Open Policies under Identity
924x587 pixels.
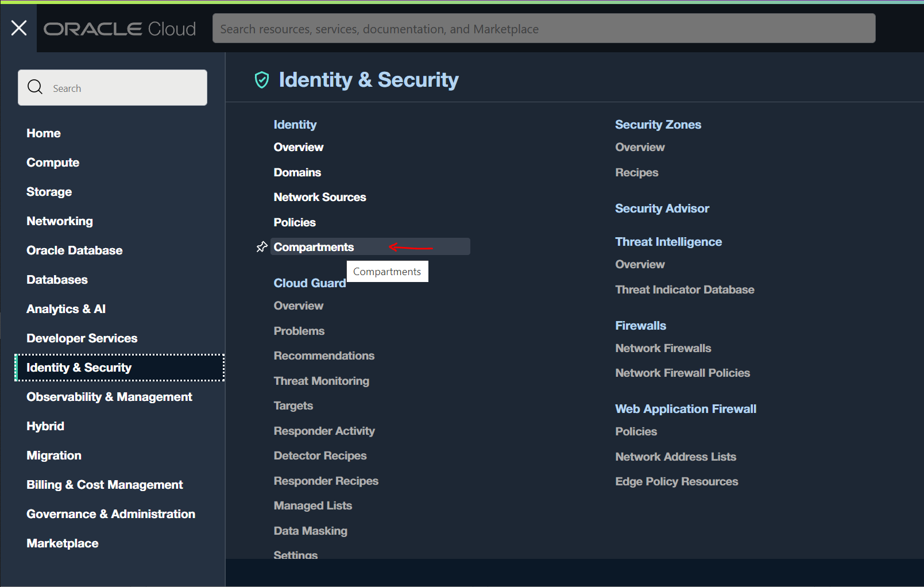click(x=295, y=222)
